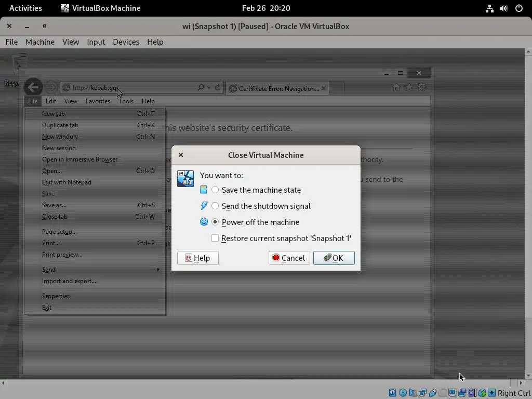Click the OK button
Image resolution: width=532 pixels, height=399 pixels.
[334, 258]
